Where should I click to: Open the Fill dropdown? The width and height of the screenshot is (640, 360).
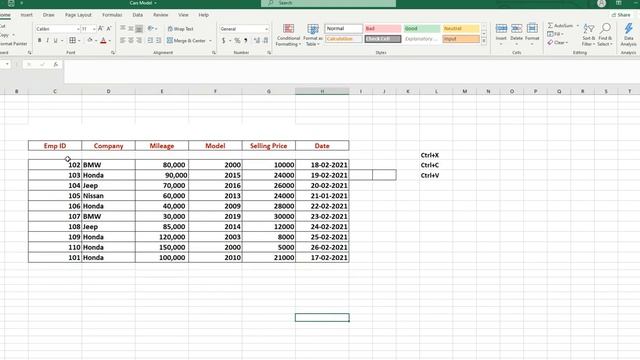click(556, 34)
